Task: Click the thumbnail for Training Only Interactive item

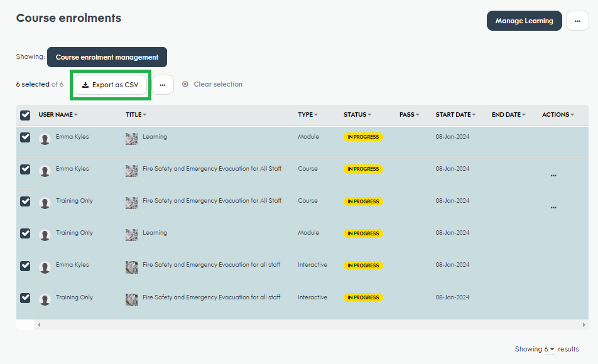Action: coord(131,299)
